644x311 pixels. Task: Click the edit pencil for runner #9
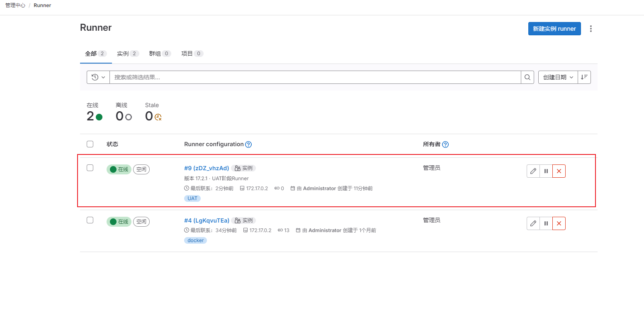point(533,171)
